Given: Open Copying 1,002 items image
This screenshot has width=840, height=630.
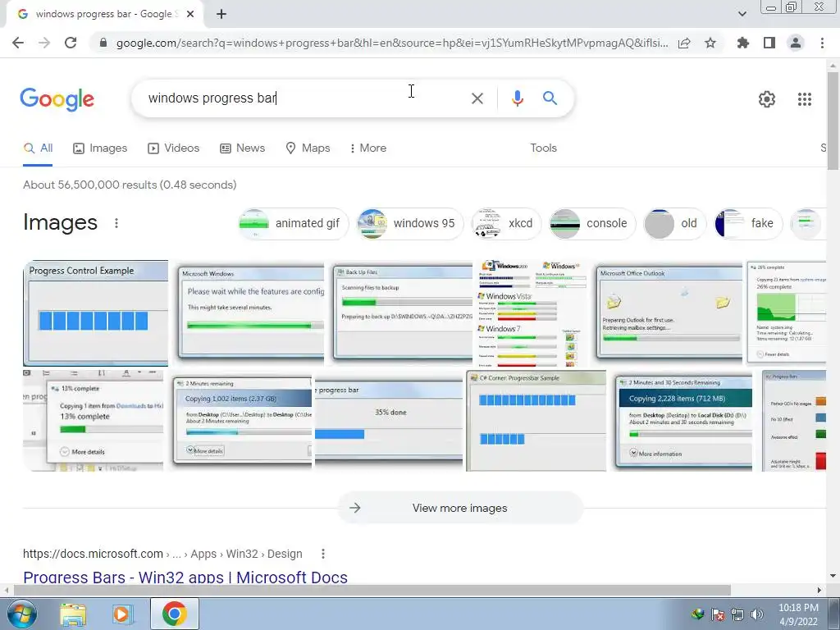Looking at the screenshot, I should [242, 421].
